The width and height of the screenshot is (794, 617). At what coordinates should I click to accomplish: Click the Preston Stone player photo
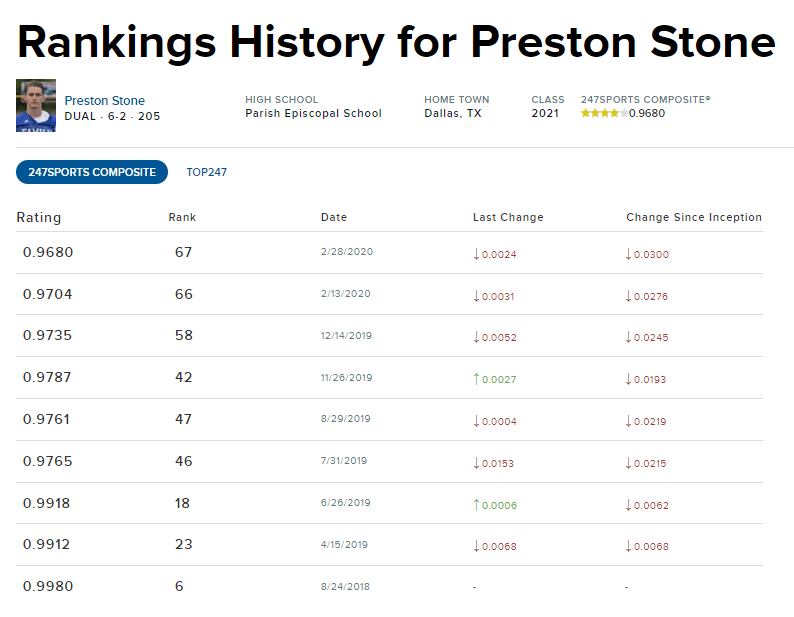click(x=36, y=106)
